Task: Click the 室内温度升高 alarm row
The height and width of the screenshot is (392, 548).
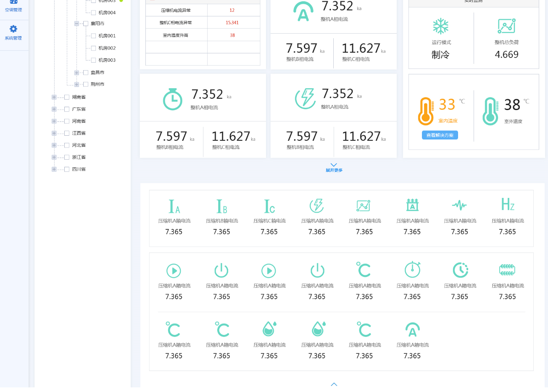Action: pos(203,35)
